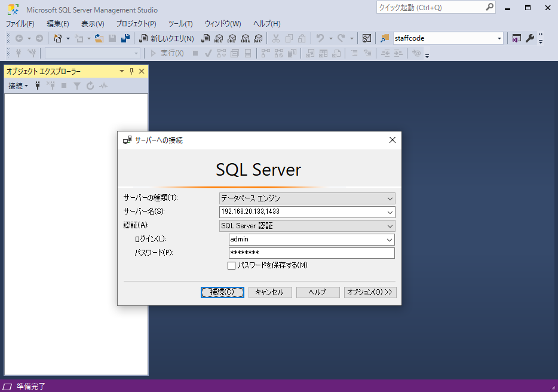
Task: Click the ヘルプ button in dialog
Action: (318, 292)
